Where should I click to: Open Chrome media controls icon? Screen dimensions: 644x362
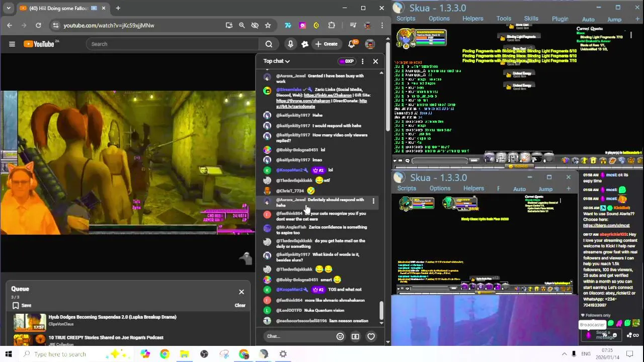click(353, 25)
